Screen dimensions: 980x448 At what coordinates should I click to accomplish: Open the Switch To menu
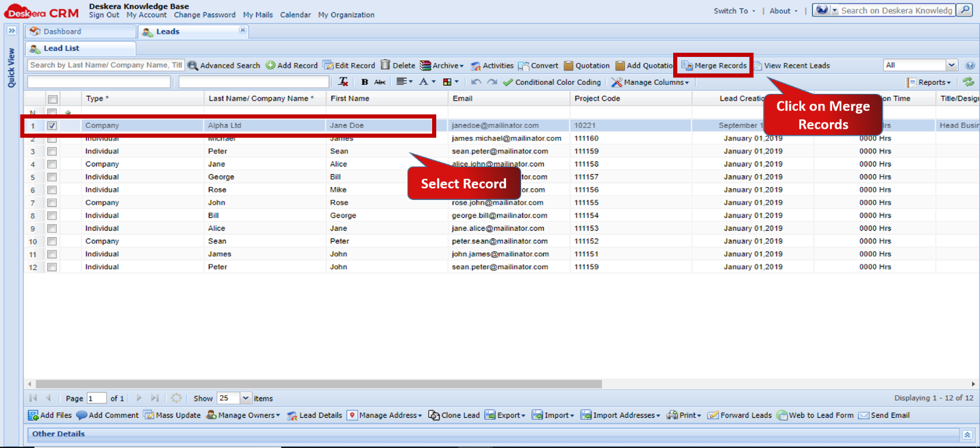[x=734, y=11]
